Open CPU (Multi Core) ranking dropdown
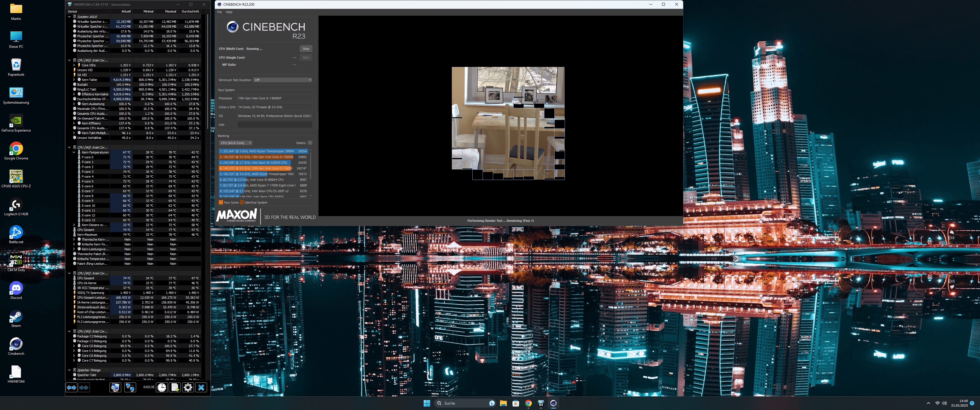The height and width of the screenshot is (410, 980). (236, 143)
